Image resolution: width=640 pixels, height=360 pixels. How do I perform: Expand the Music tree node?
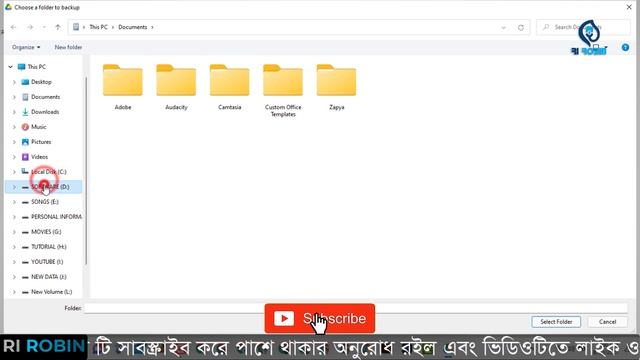(x=14, y=127)
